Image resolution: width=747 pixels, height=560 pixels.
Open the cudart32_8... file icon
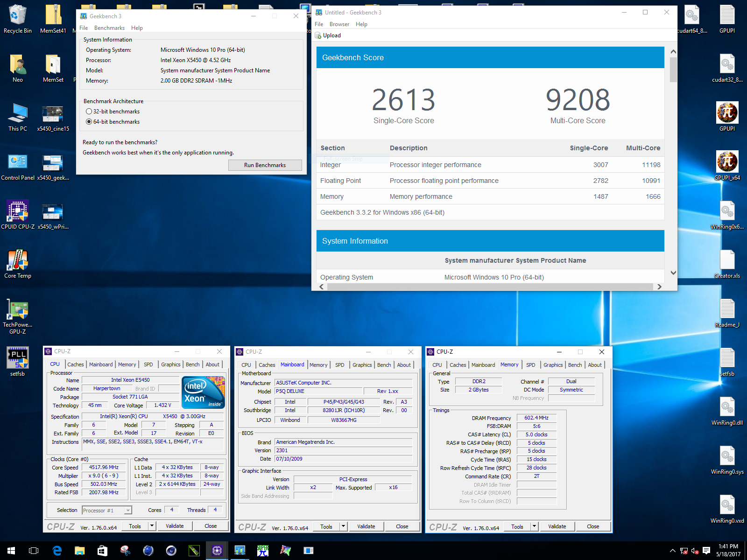click(x=727, y=68)
